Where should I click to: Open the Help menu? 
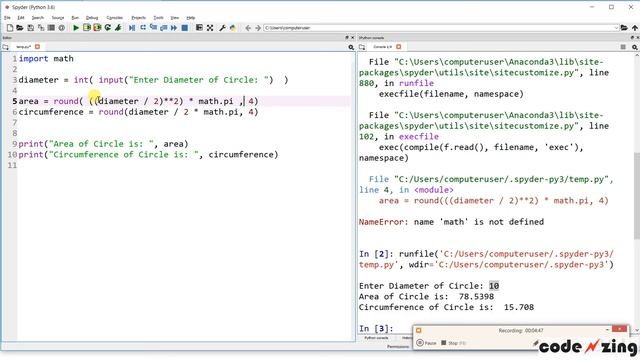click(x=191, y=18)
